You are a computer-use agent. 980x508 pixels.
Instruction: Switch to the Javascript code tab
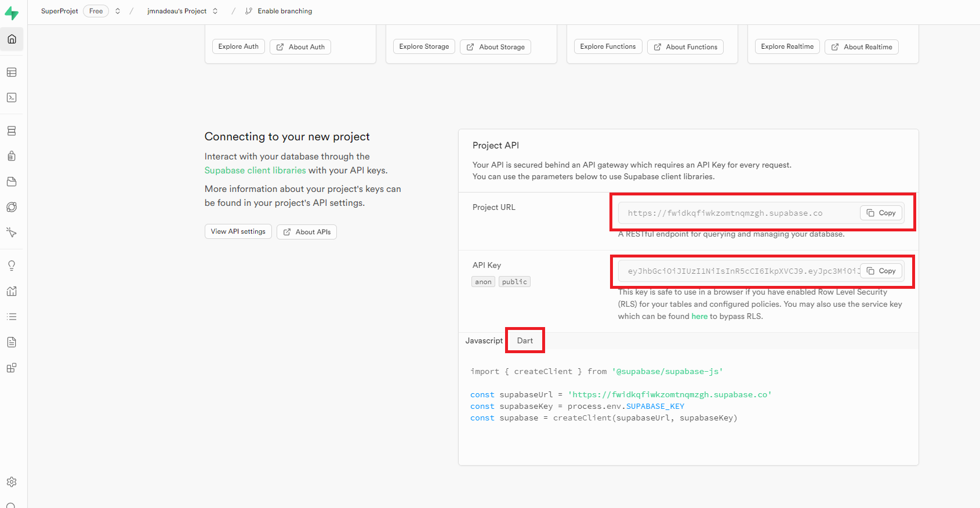coord(484,340)
